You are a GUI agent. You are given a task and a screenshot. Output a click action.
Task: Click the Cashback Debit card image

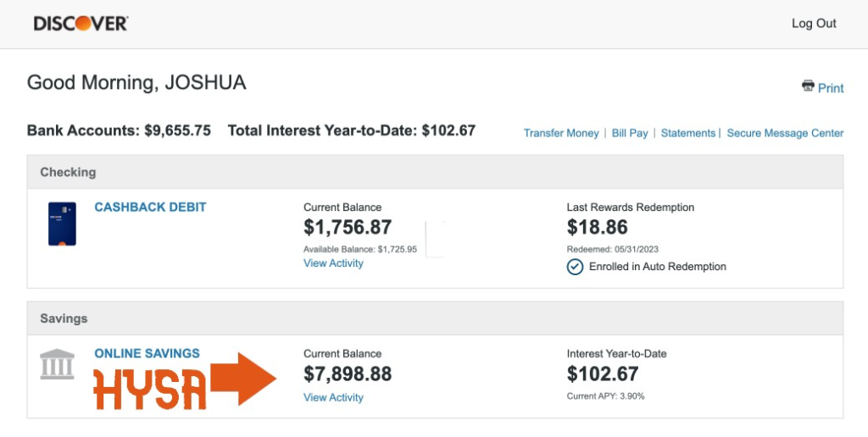[x=62, y=224]
